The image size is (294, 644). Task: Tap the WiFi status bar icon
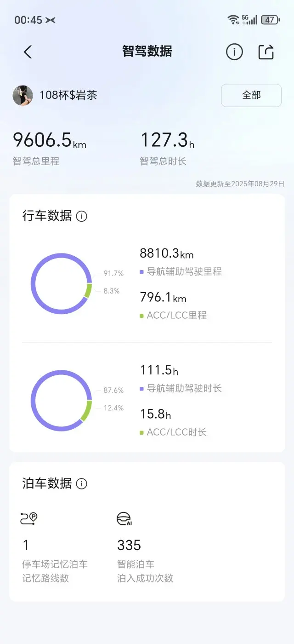[x=233, y=19]
